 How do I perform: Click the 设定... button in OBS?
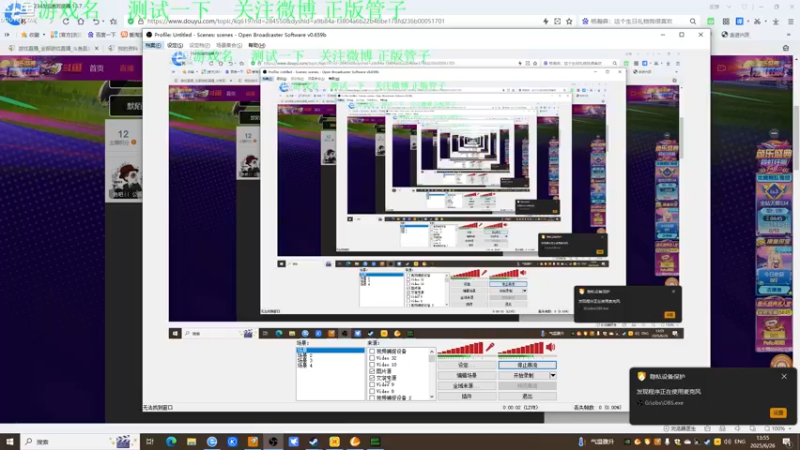[x=466, y=365]
